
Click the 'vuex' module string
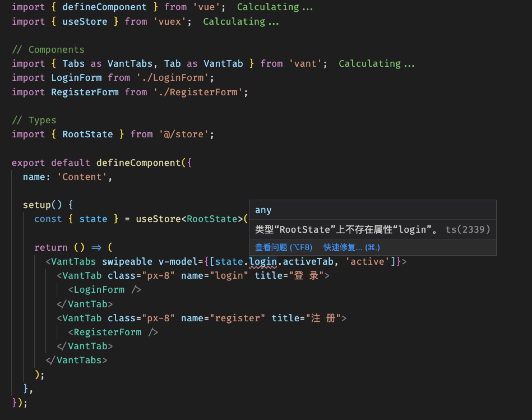point(170,22)
